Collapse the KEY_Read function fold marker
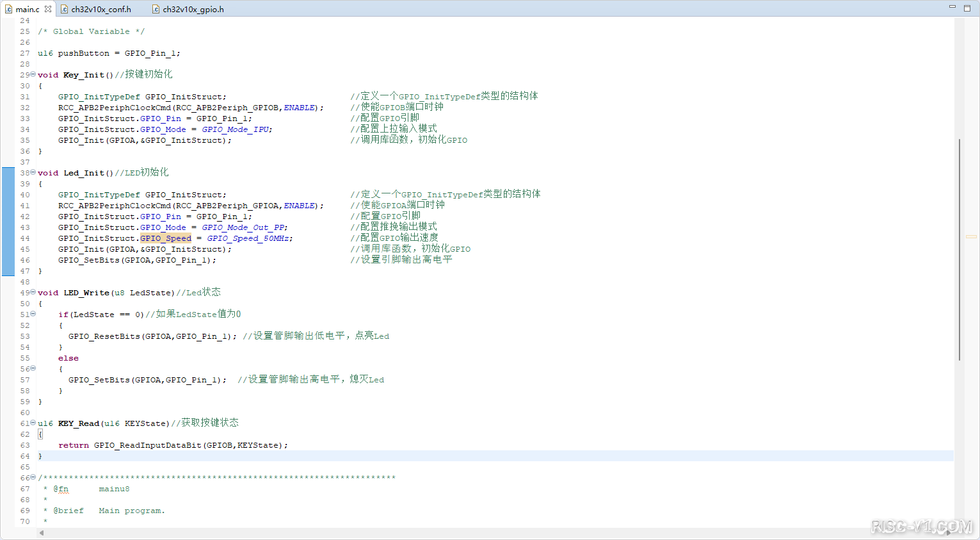The image size is (980, 540). coord(33,423)
